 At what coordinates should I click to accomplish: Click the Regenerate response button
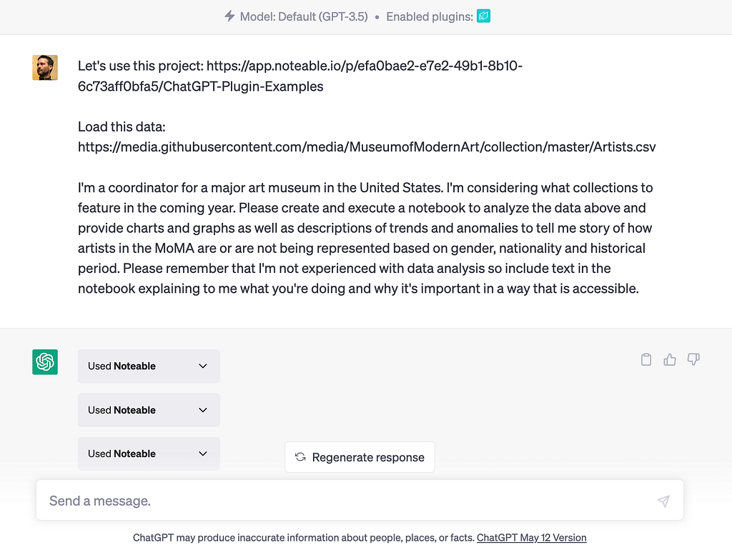pos(360,457)
